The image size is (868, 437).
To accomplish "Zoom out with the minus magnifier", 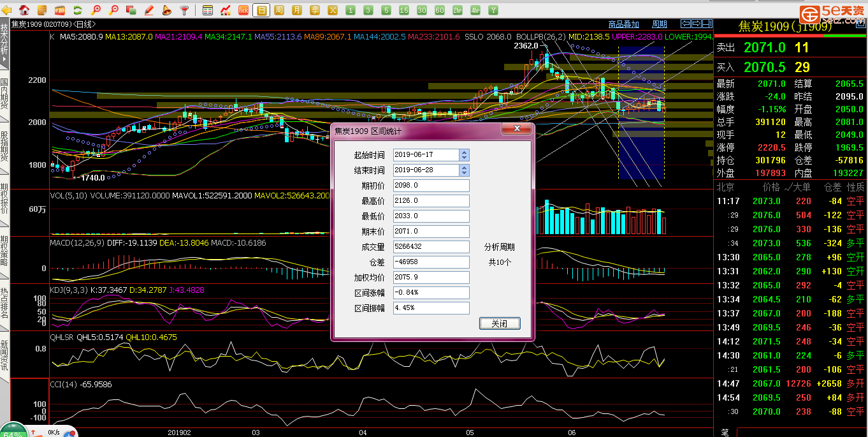I will tap(113, 10).
